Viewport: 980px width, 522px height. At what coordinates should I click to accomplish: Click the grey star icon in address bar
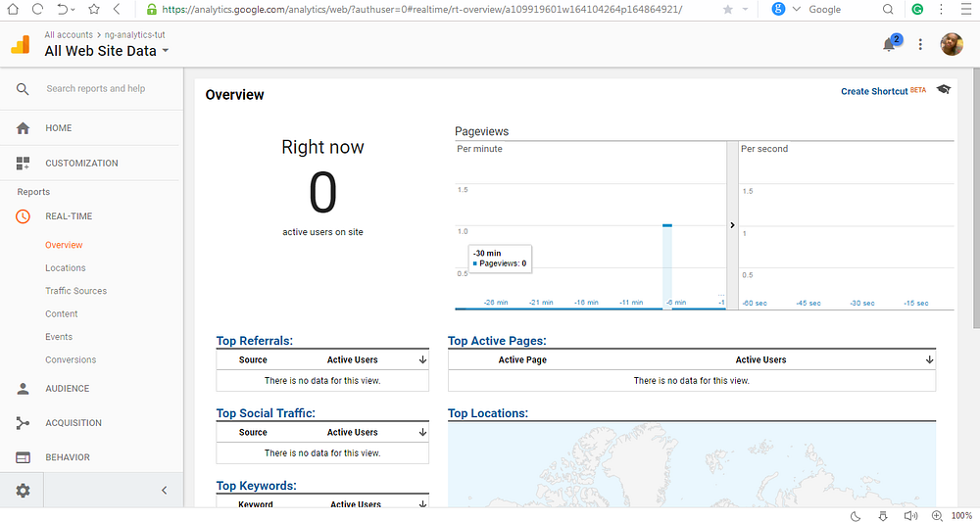[727, 10]
